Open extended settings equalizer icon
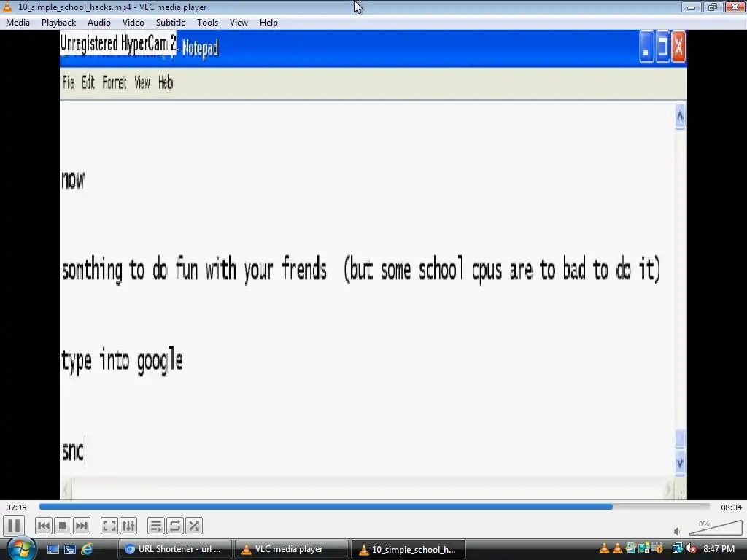Screen dimensions: 747x560 pos(128,526)
